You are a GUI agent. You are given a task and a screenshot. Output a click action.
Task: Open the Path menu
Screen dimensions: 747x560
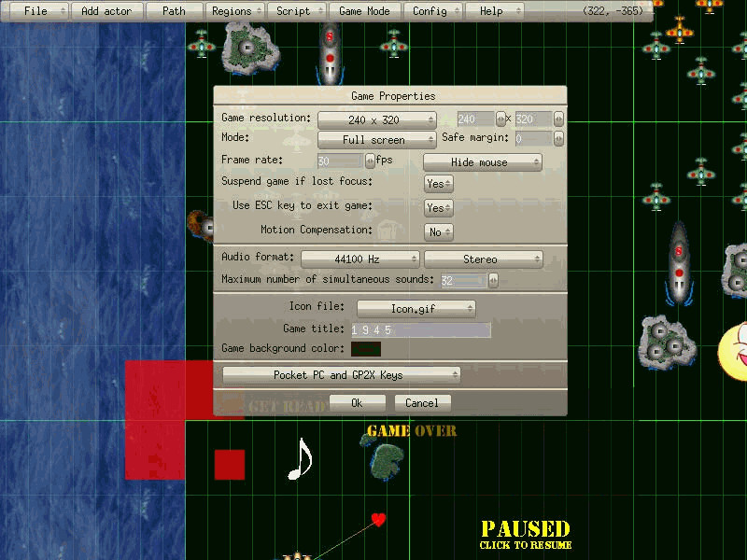coord(175,11)
